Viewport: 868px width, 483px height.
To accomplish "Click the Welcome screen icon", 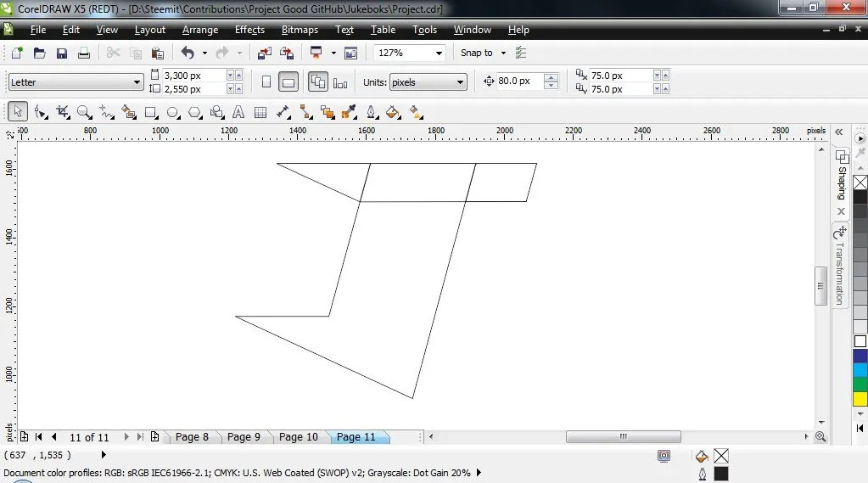I will (x=351, y=53).
